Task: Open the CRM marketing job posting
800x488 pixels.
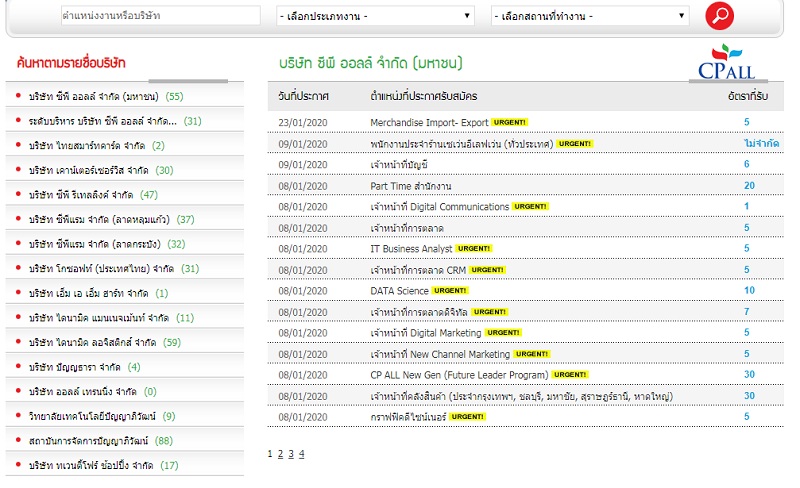Action: point(418,270)
